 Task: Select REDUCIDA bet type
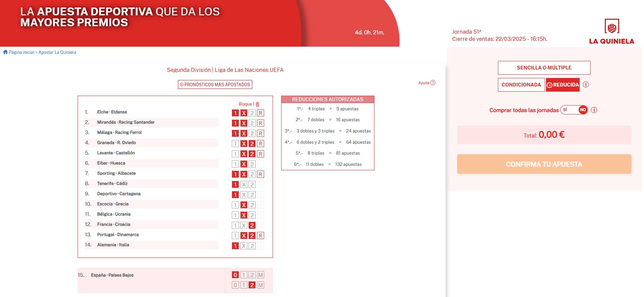[x=563, y=85]
